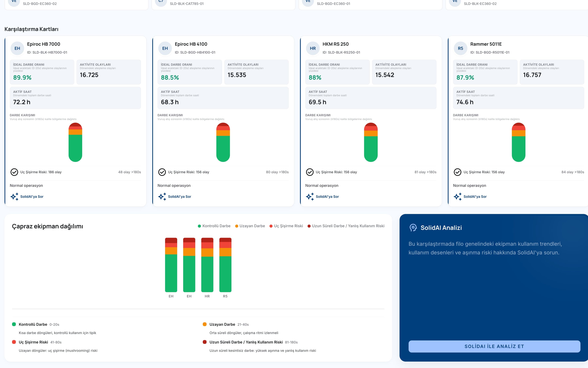Screen dimensions: 588x368
Task: Click the Uç Şişirme Riski: 186 olay text
Action: (41, 172)
